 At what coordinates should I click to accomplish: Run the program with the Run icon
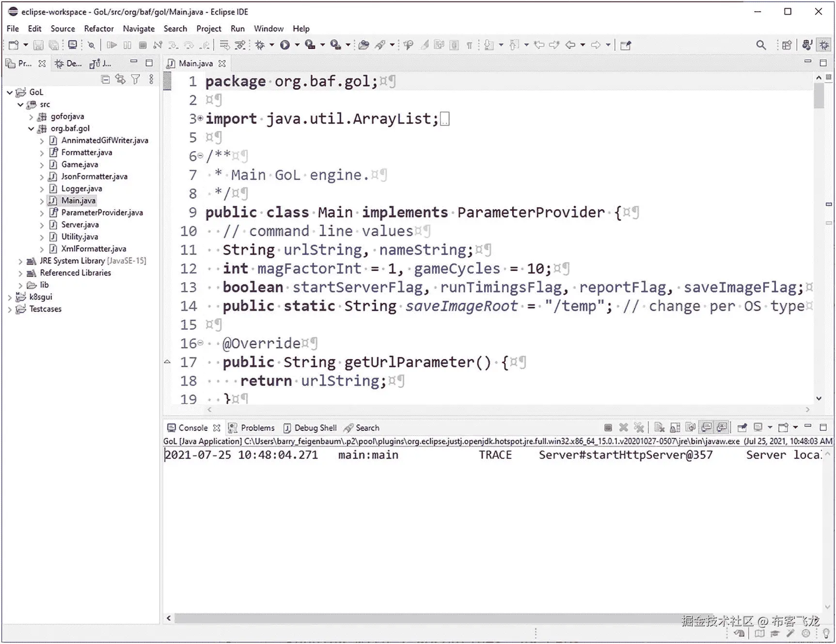(285, 45)
